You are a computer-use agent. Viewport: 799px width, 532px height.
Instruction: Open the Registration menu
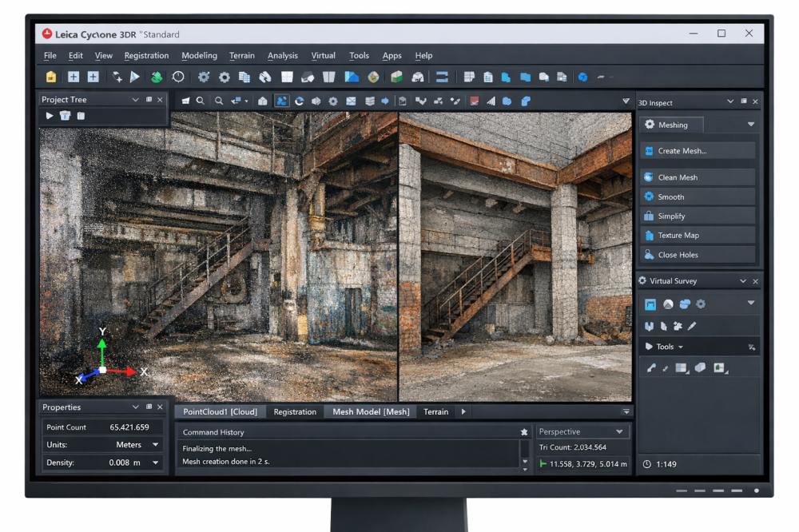(146, 56)
